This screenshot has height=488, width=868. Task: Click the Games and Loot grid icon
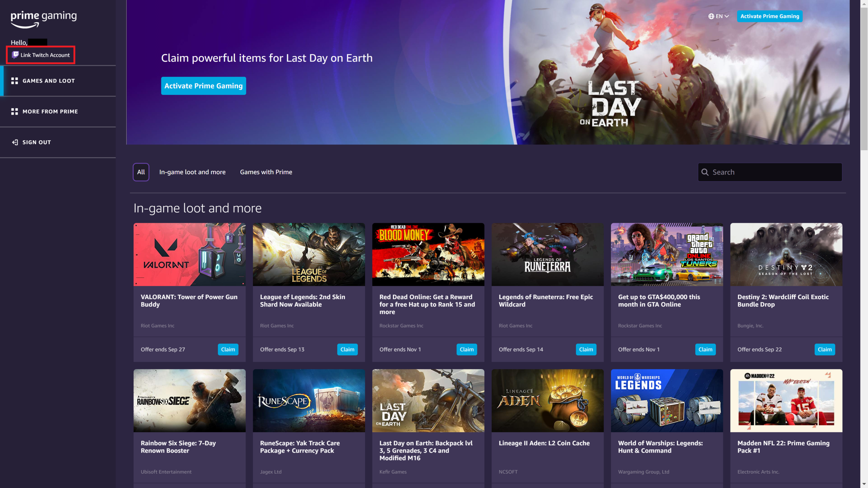15,81
